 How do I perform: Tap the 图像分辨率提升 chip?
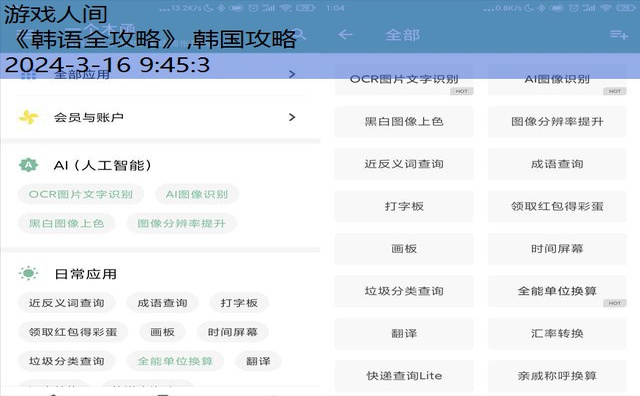tap(181, 223)
